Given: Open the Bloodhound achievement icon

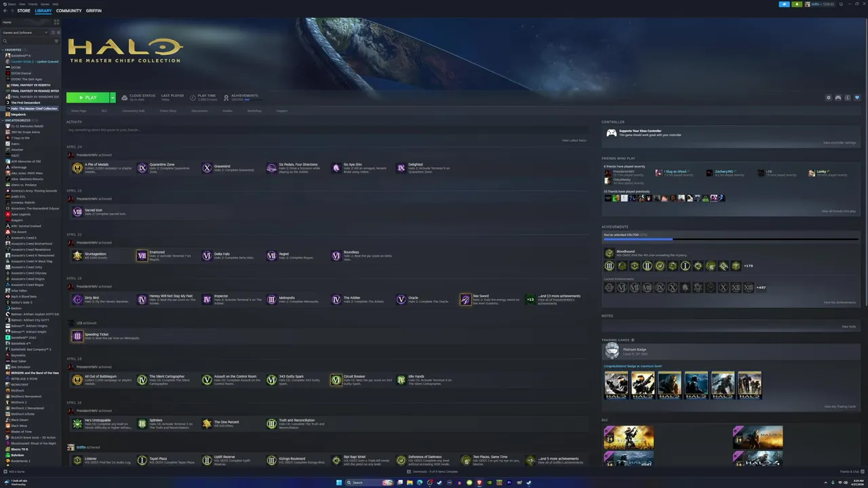Looking at the screenshot, I should pyautogui.click(x=610, y=253).
